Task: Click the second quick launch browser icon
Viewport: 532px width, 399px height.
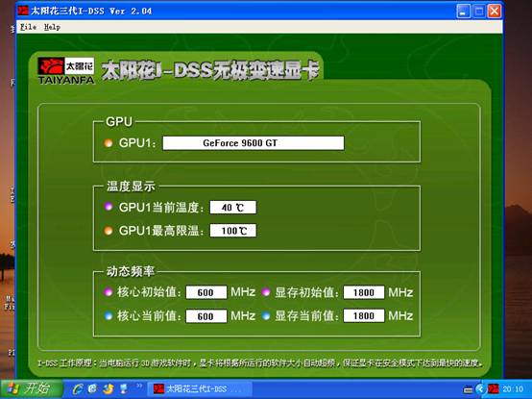Action: pyautogui.click(x=93, y=388)
